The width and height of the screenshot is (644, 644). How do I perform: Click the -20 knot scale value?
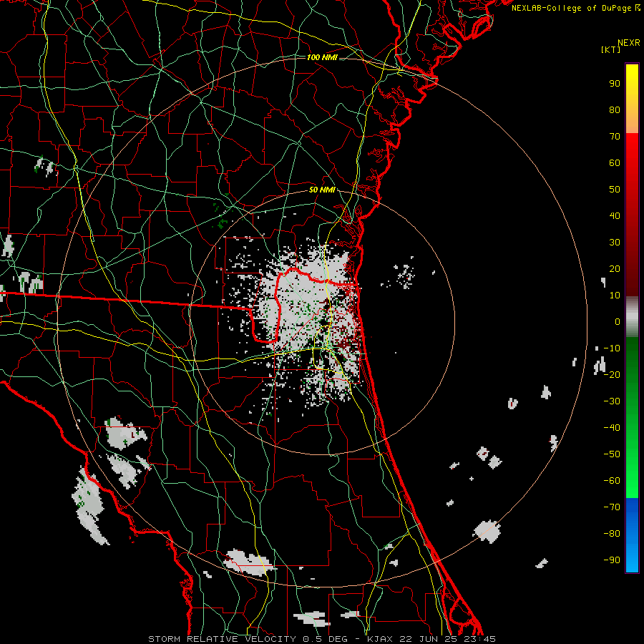pos(612,374)
